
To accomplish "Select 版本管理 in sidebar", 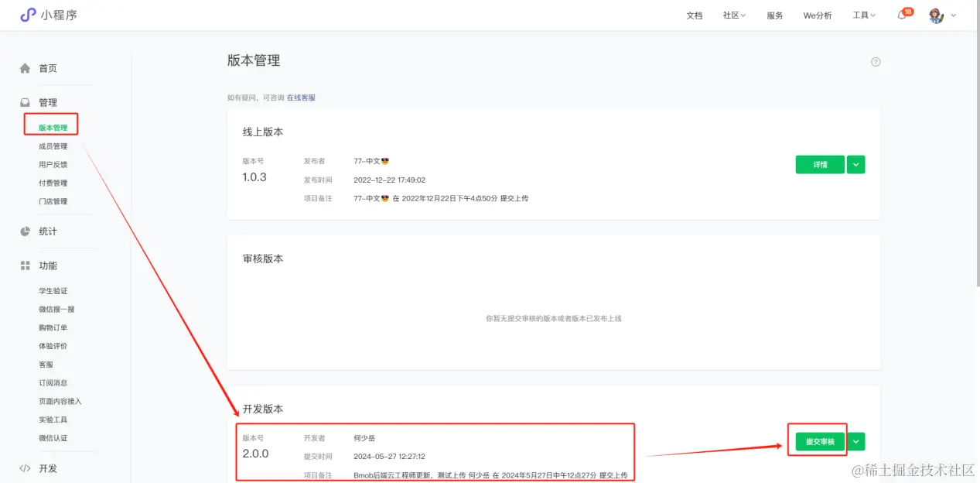I will click(53, 128).
